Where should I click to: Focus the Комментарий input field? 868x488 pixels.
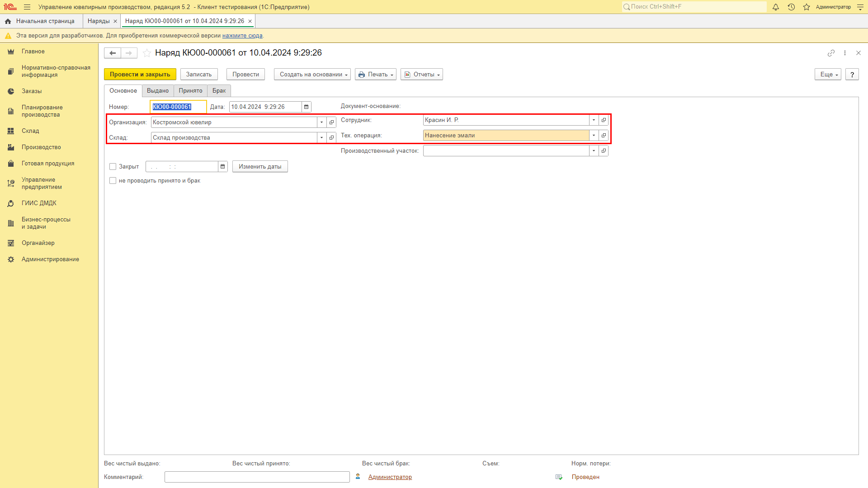(257, 477)
